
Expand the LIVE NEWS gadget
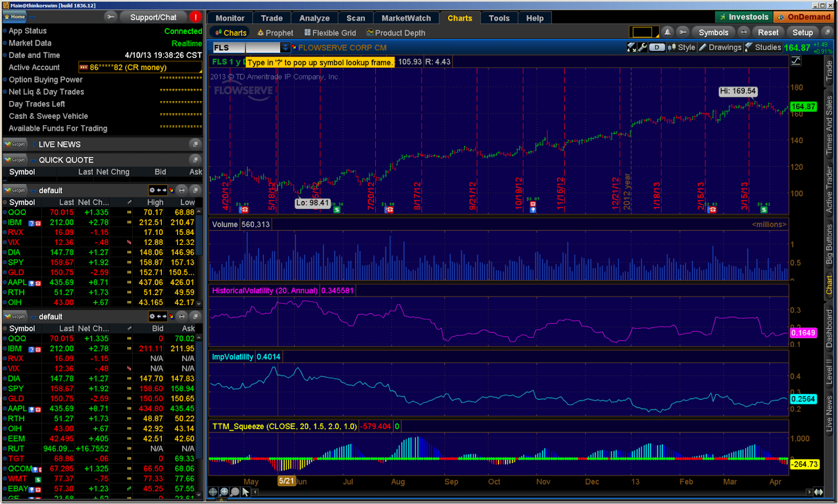tap(34, 144)
